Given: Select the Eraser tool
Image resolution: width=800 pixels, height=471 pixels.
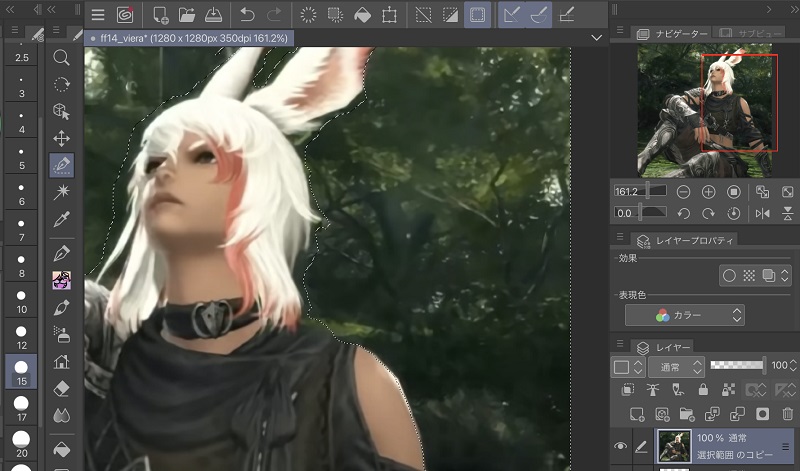Looking at the screenshot, I should 61,388.
